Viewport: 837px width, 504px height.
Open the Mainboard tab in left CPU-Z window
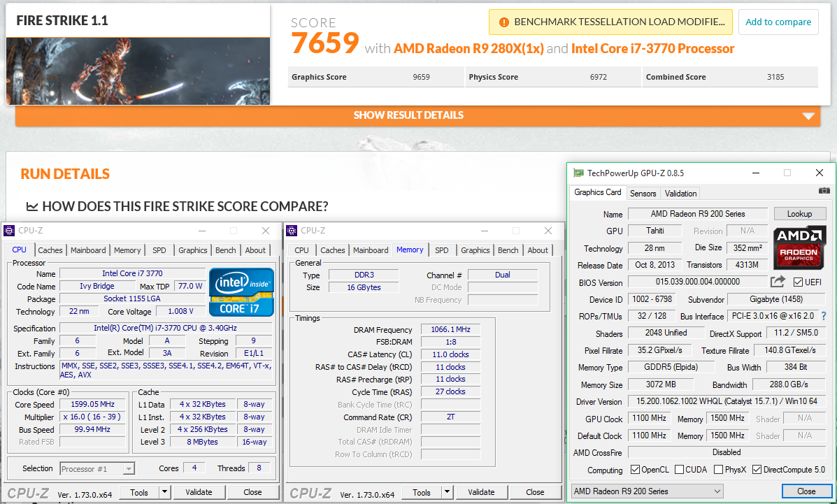[x=88, y=250]
